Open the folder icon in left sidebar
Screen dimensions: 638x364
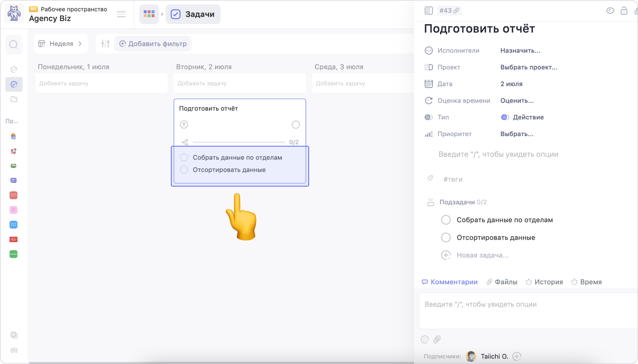point(14,99)
